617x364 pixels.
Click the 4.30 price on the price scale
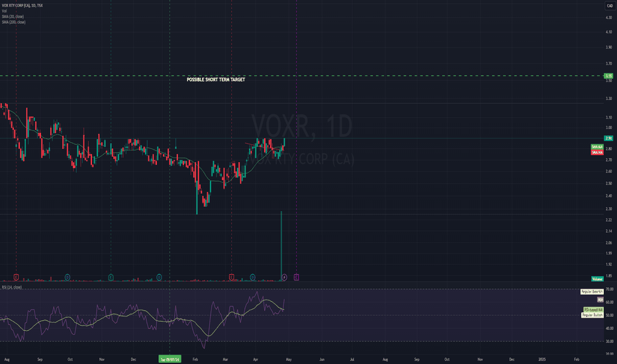pyautogui.click(x=609, y=18)
